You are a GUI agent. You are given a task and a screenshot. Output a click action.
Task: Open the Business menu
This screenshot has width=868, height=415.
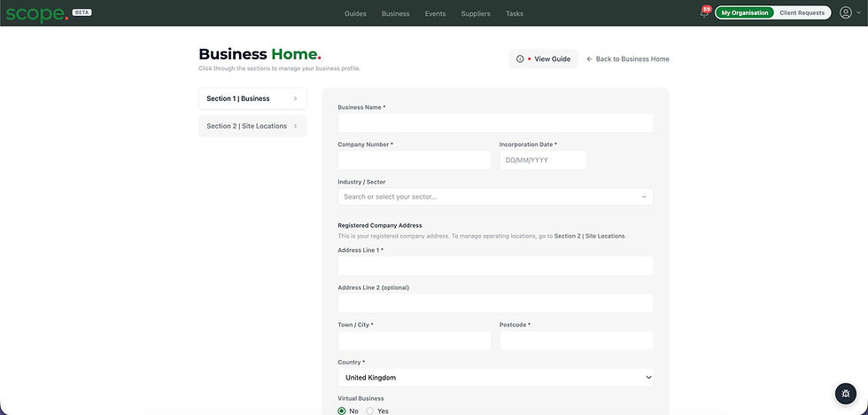coord(395,14)
